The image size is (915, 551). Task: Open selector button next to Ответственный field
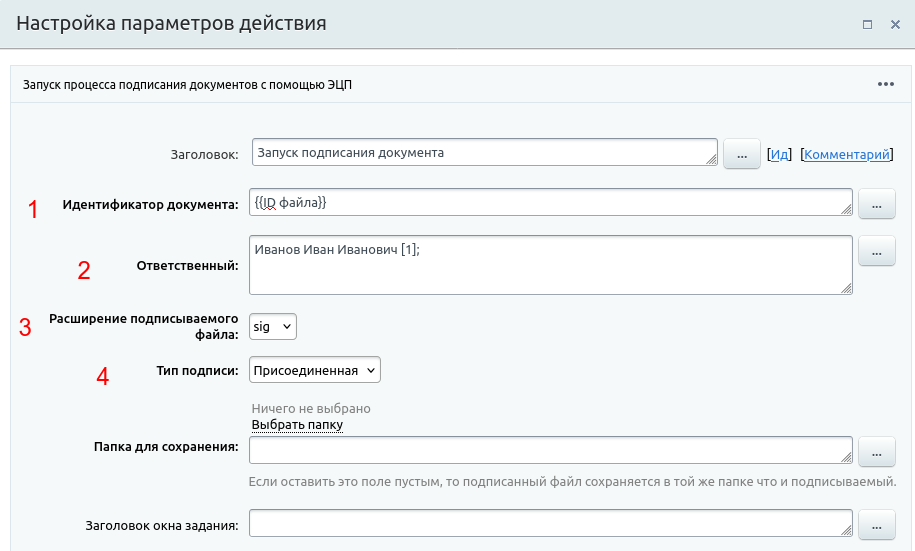click(x=876, y=251)
